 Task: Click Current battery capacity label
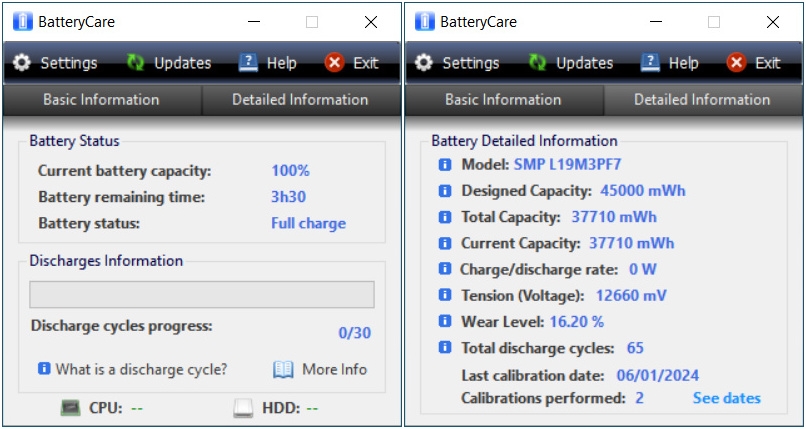click(124, 171)
